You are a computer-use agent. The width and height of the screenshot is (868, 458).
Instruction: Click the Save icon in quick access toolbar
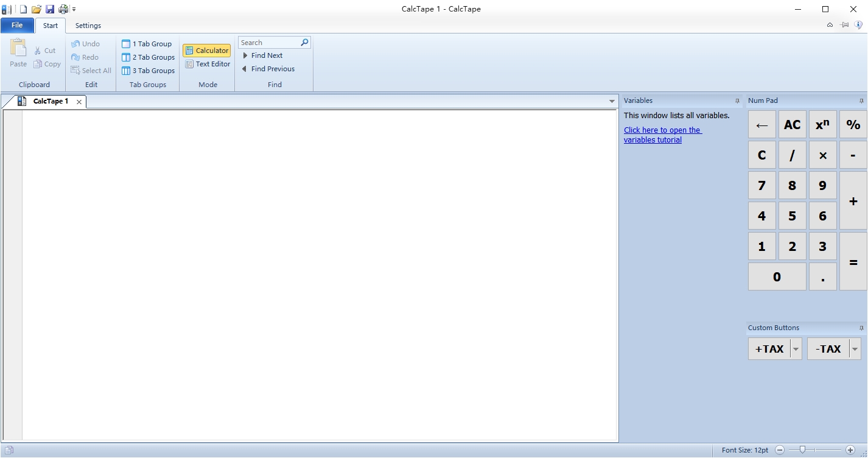coord(49,9)
